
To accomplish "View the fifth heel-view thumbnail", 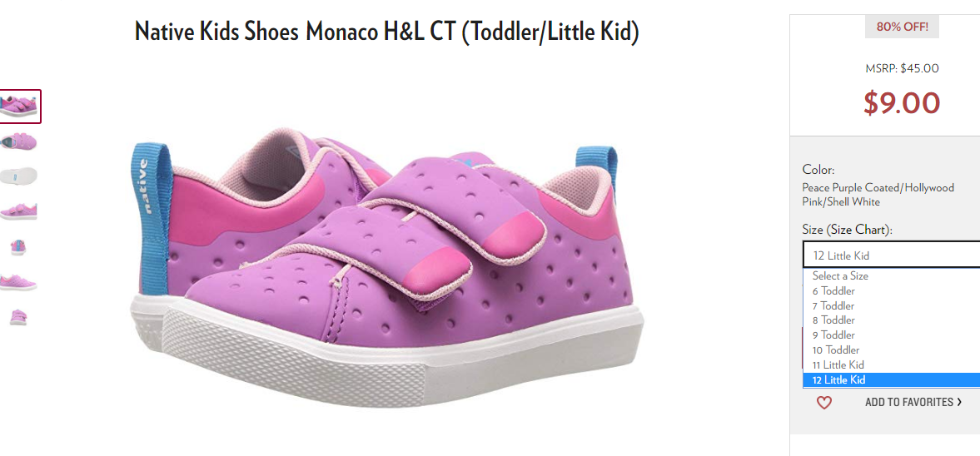I will pos(19,247).
